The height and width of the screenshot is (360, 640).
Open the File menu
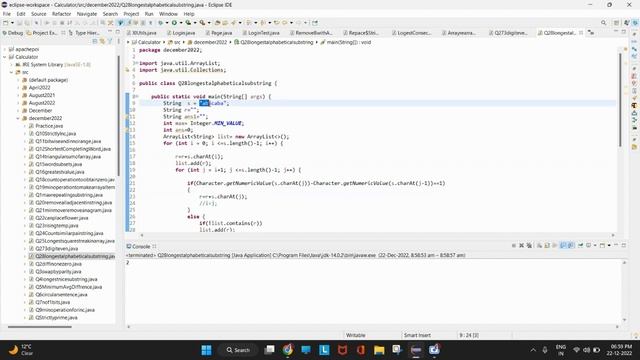[7, 14]
